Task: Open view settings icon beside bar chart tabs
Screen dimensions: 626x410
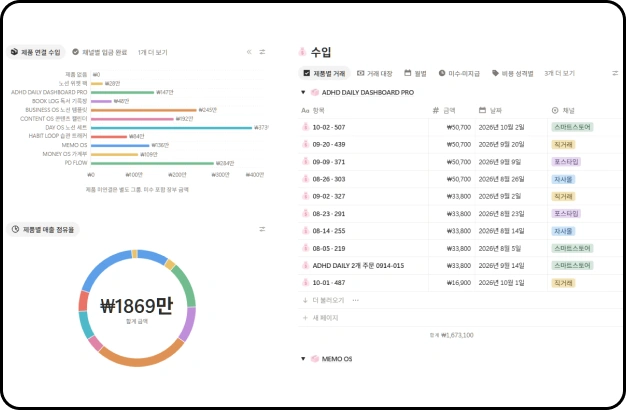Action: click(262, 52)
